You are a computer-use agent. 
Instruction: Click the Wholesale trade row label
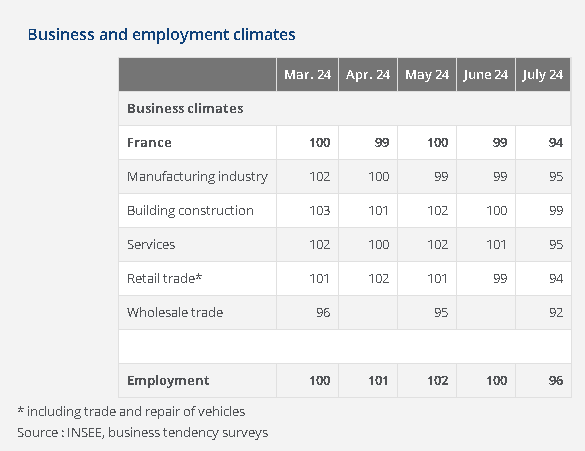tap(175, 313)
